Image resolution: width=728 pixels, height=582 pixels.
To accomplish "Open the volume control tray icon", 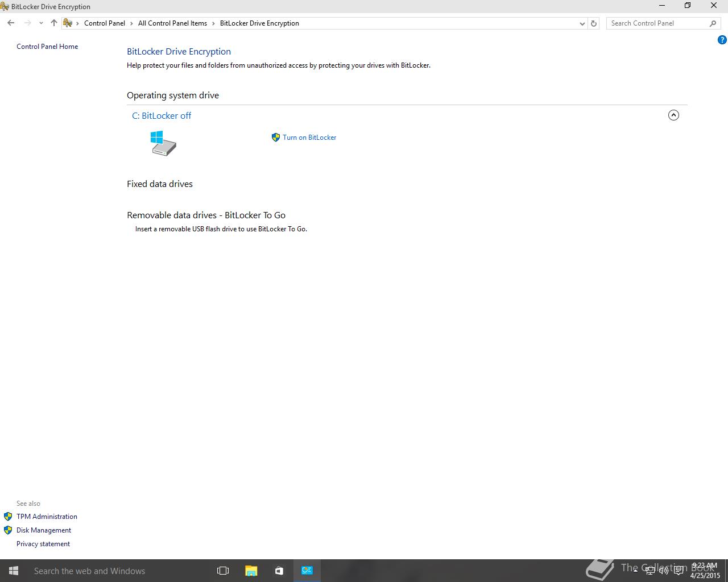I will pos(664,571).
